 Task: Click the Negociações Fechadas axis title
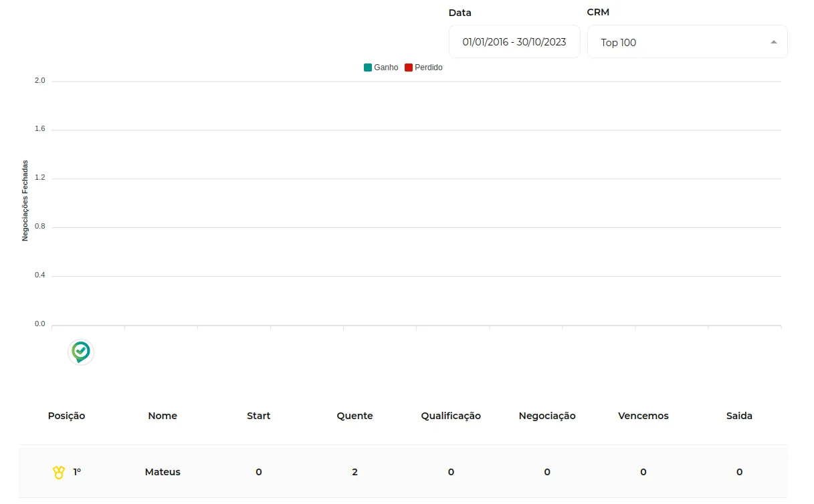click(25, 201)
